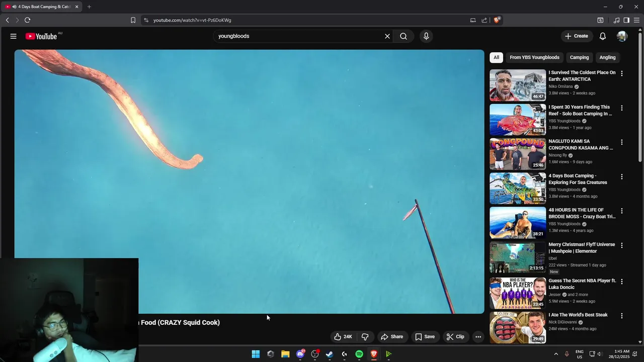The width and height of the screenshot is (644, 362).
Task: Open YouTube notifications bell
Action: tap(603, 36)
